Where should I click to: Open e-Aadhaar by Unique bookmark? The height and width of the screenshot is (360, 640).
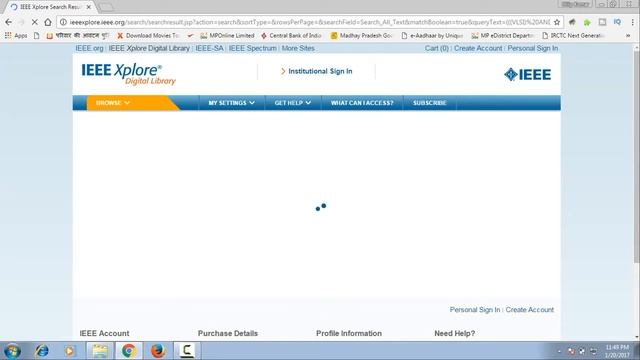(x=432, y=36)
